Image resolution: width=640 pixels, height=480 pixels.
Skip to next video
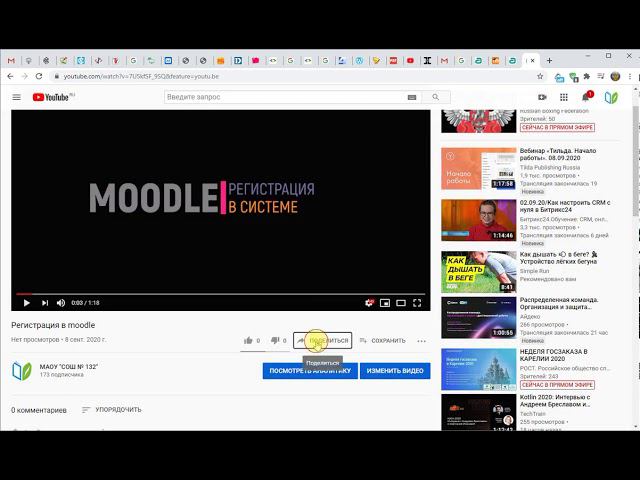(x=44, y=303)
